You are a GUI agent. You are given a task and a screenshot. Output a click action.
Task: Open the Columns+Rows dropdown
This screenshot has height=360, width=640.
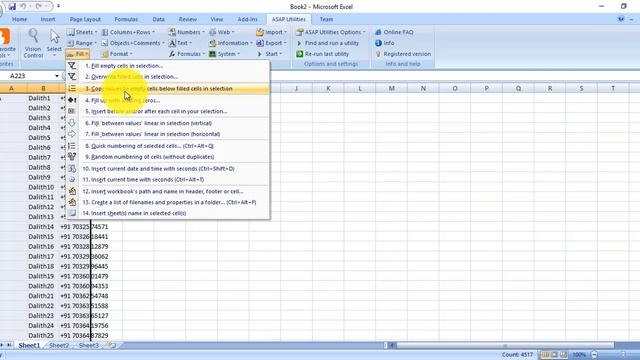point(128,32)
